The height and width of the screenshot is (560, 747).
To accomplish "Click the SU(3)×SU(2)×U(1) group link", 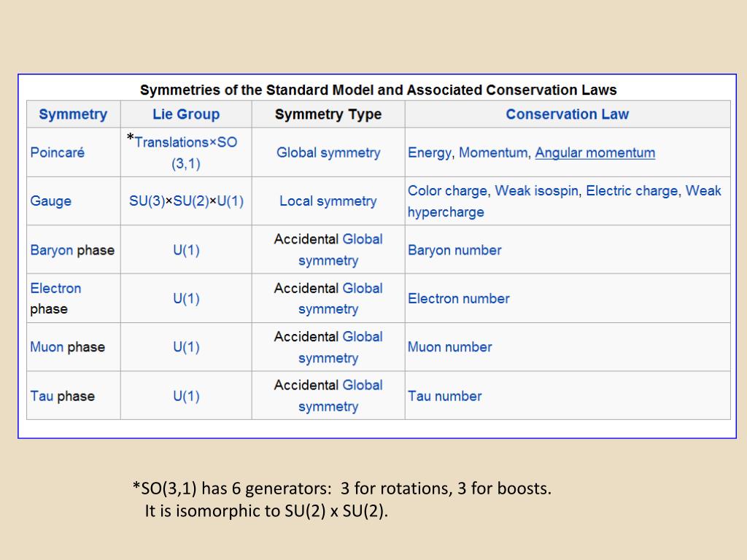I will pyautogui.click(x=186, y=201).
